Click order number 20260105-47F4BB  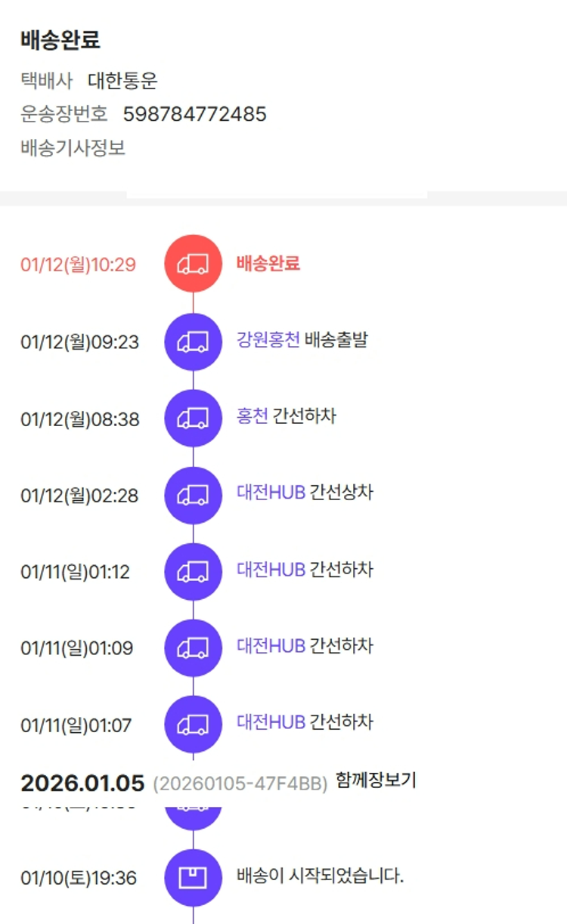pyautogui.click(x=240, y=784)
